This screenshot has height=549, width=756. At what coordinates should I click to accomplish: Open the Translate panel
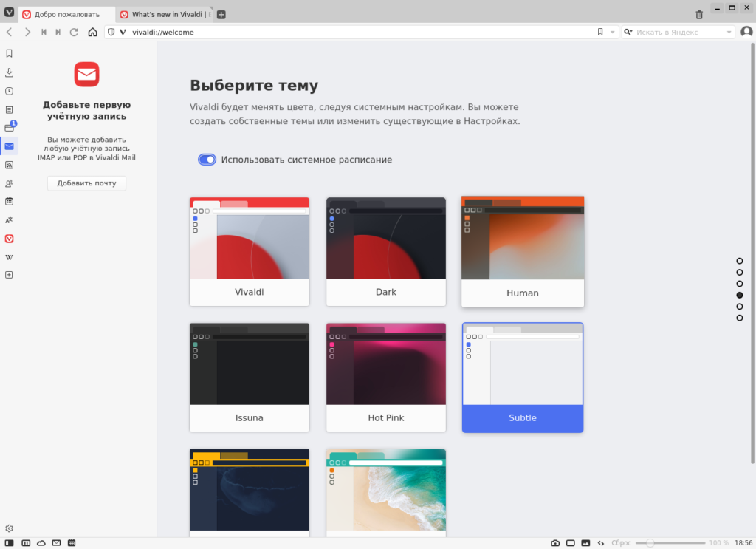(x=9, y=220)
